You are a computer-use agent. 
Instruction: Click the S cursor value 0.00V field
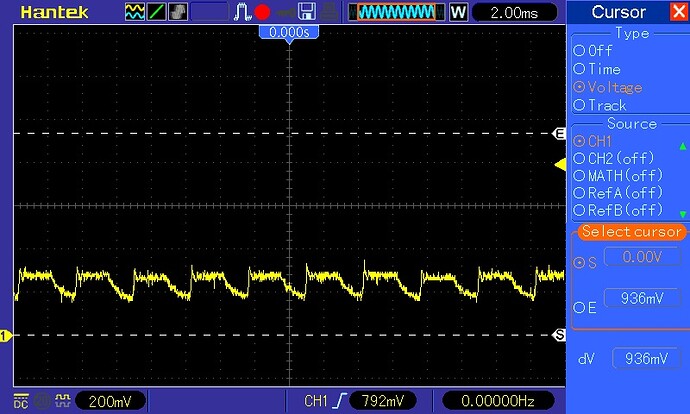tap(642, 256)
